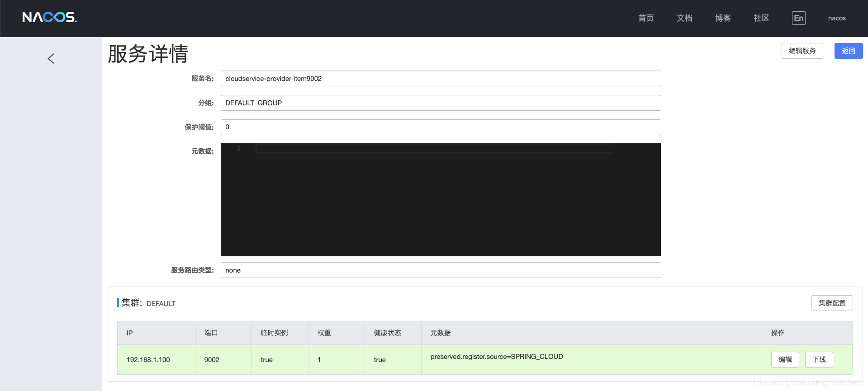The width and height of the screenshot is (868, 391).
Task: Click the 编辑服务 button
Action: tap(802, 51)
